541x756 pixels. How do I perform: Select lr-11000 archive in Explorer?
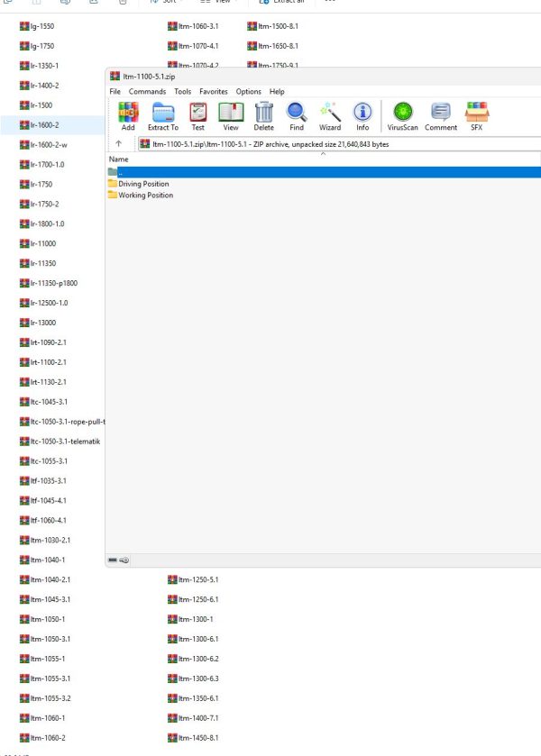tap(38, 243)
